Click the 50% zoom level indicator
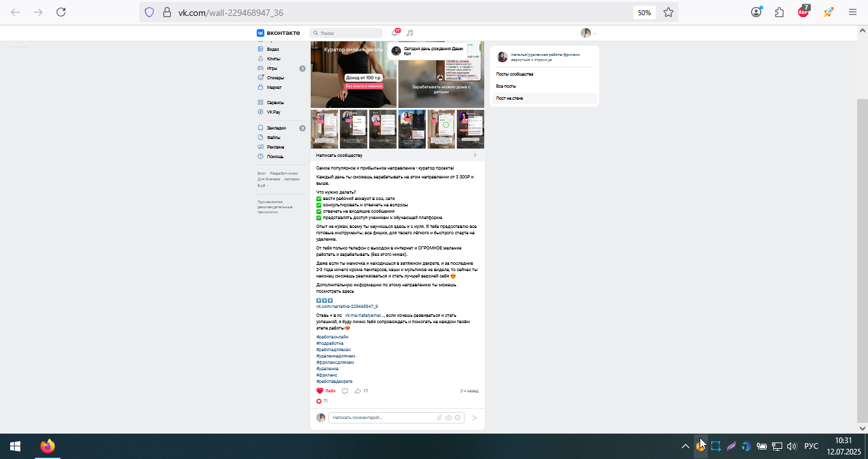Viewport: 868px width, 459px height. 644,12
